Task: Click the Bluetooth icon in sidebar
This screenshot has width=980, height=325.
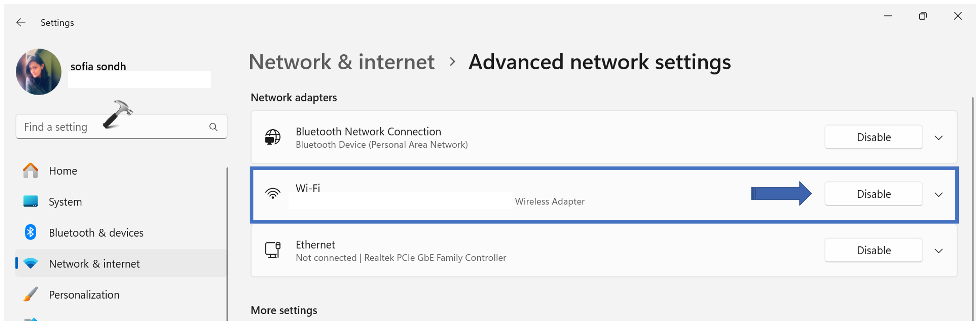Action: (x=30, y=232)
